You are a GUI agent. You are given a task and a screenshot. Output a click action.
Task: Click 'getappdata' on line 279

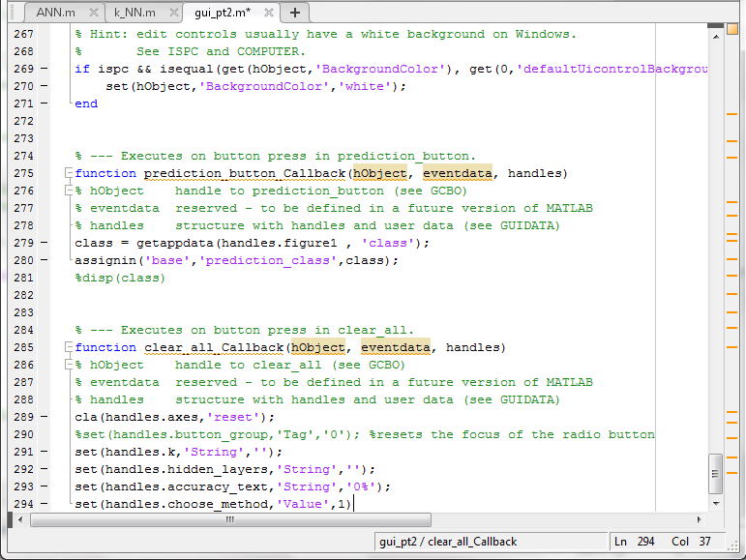click(175, 243)
